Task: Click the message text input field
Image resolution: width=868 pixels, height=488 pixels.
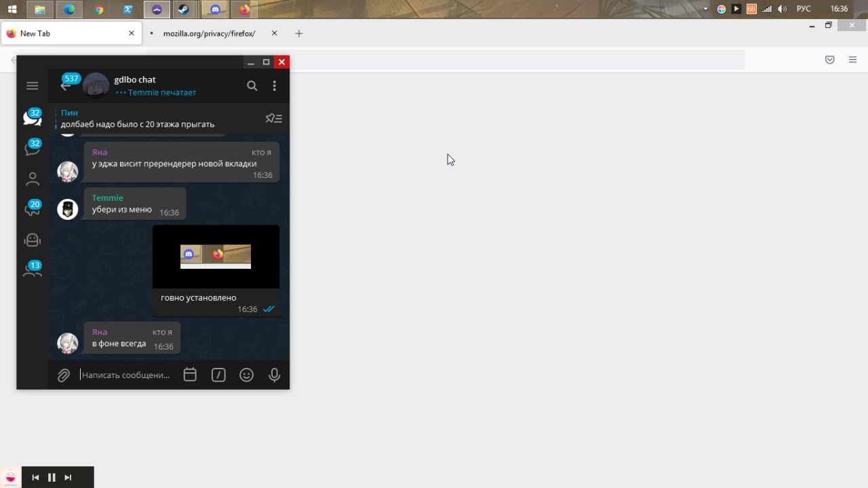Action: click(x=126, y=375)
